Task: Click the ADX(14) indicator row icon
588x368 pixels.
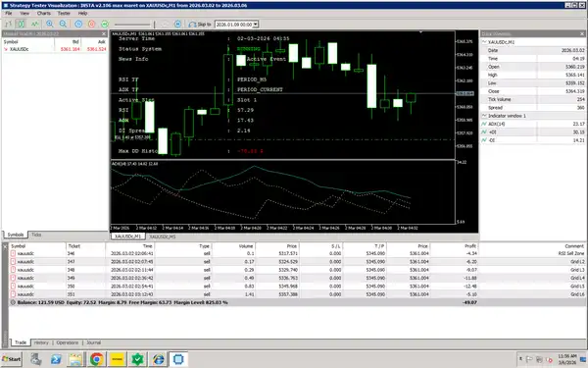Action: pos(484,124)
